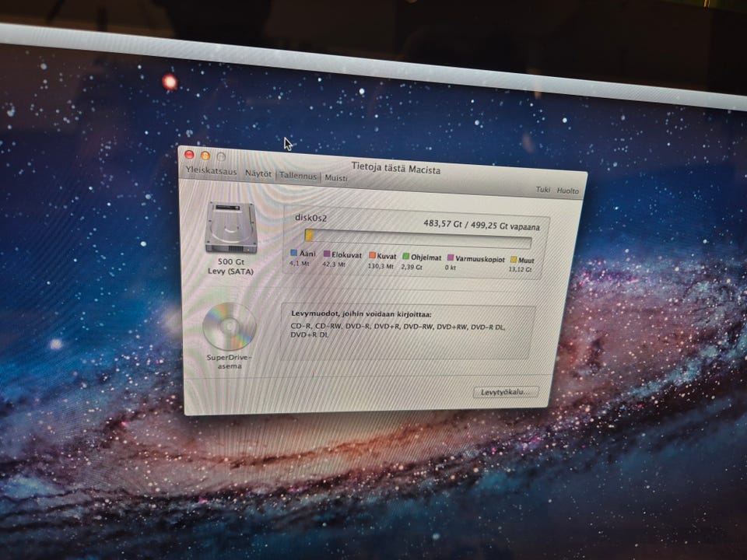Close the Tietoja tästä Macista window
Screen dimensions: 747x560
(190, 154)
